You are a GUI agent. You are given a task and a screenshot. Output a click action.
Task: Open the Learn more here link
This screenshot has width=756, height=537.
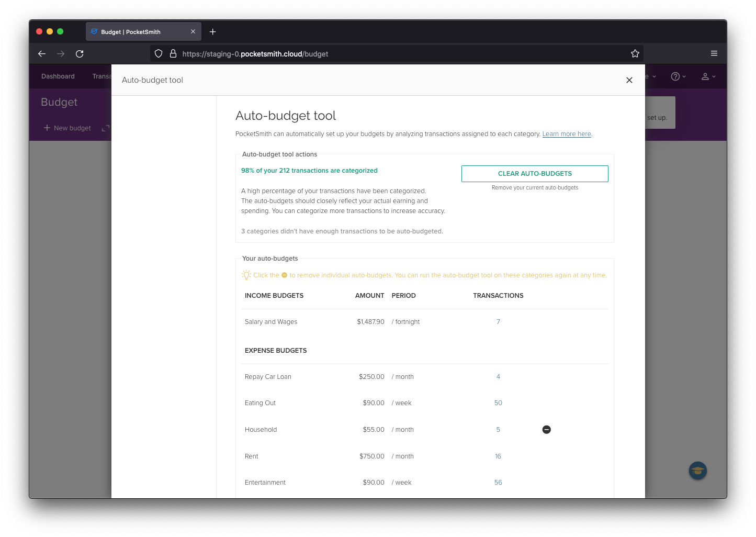click(x=566, y=133)
